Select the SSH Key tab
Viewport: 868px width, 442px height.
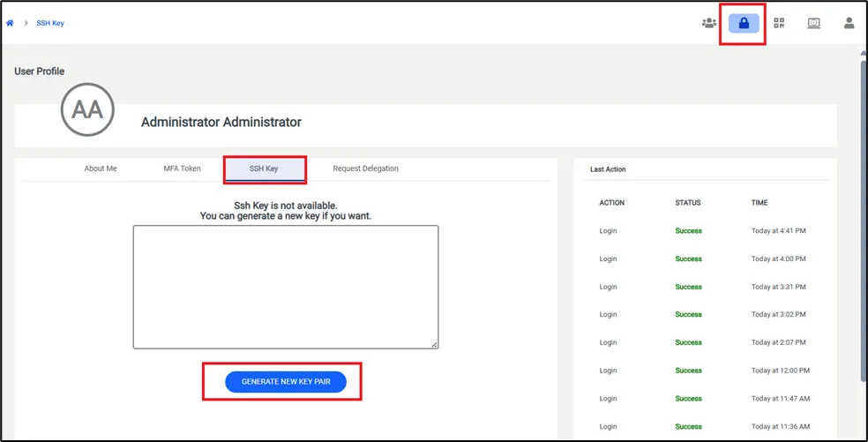tap(264, 169)
